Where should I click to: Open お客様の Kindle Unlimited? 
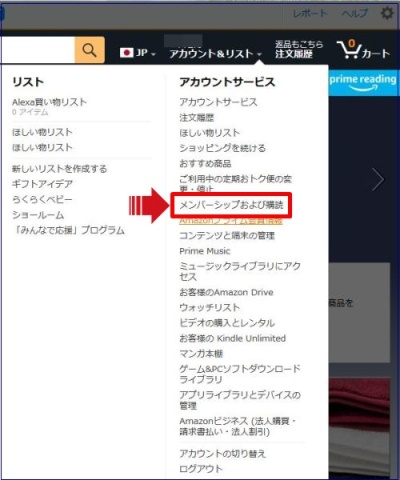click(x=233, y=338)
